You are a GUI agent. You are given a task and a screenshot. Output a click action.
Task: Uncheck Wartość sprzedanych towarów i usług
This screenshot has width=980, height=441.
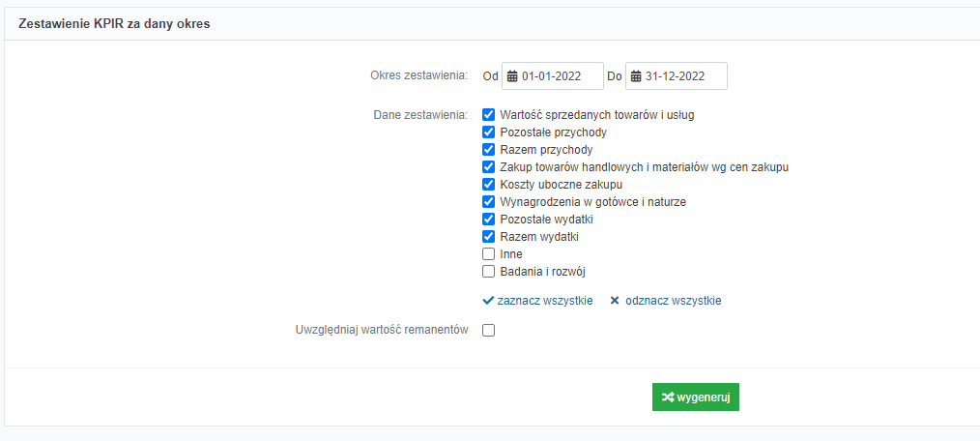489,114
